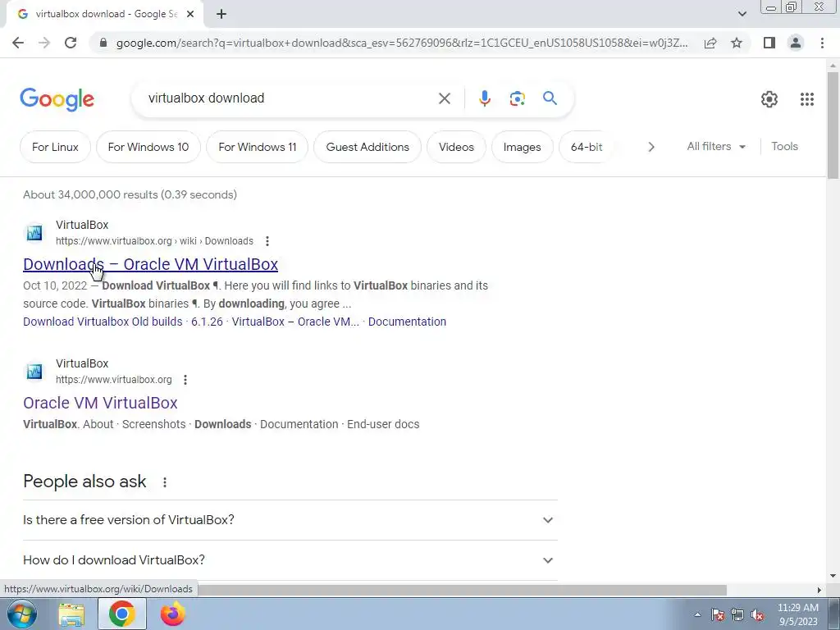Image resolution: width=840 pixels, height=630 pixels.
Task: Open Oracle VM VirtualBox homepage result
Action: tap(100, 403)
